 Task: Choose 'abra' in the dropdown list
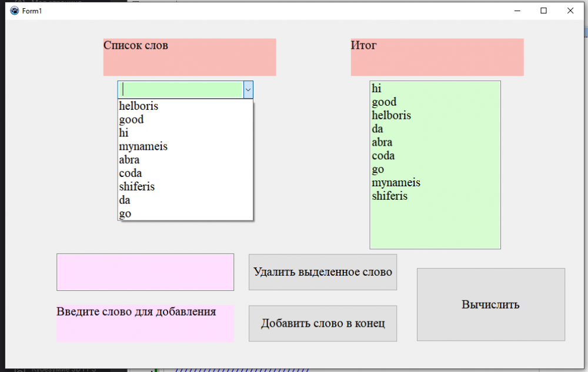[x=185, y=160]
